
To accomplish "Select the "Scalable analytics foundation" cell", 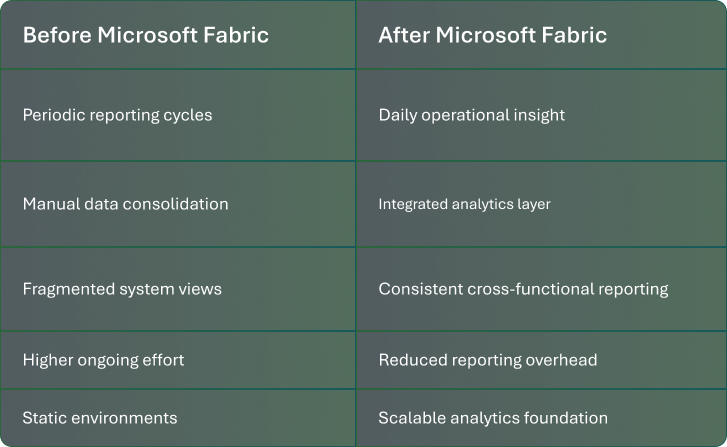I will (493, 417).
